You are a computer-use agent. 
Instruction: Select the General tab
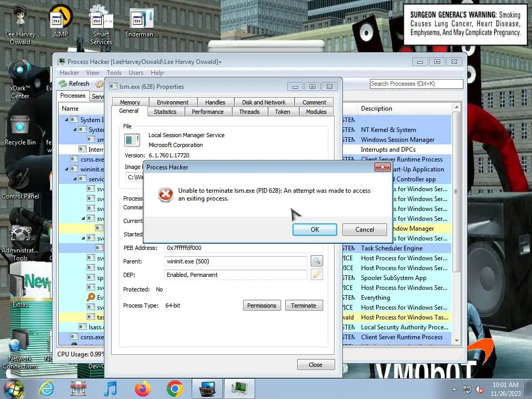pos(129,111)
